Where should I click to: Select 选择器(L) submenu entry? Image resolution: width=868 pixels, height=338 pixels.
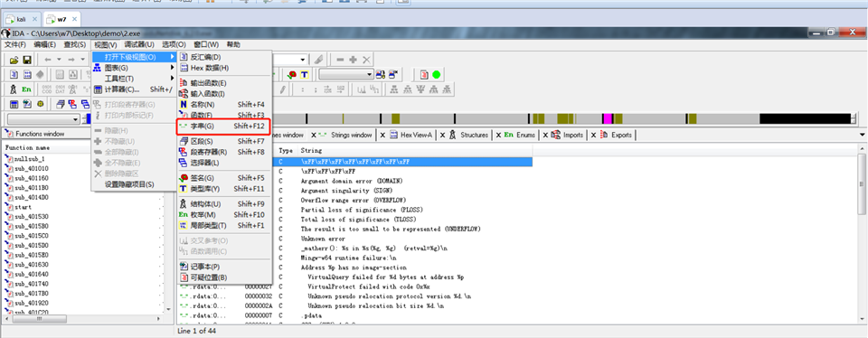pyautogui.click(x=223, y=163)
